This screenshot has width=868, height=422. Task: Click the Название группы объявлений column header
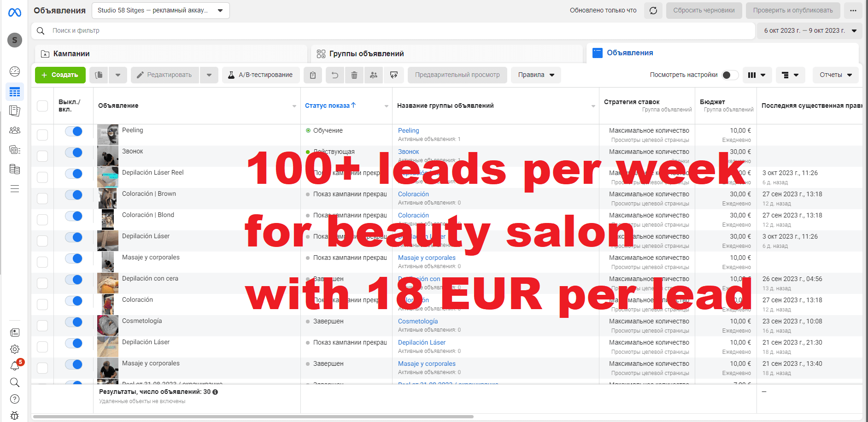445,105
